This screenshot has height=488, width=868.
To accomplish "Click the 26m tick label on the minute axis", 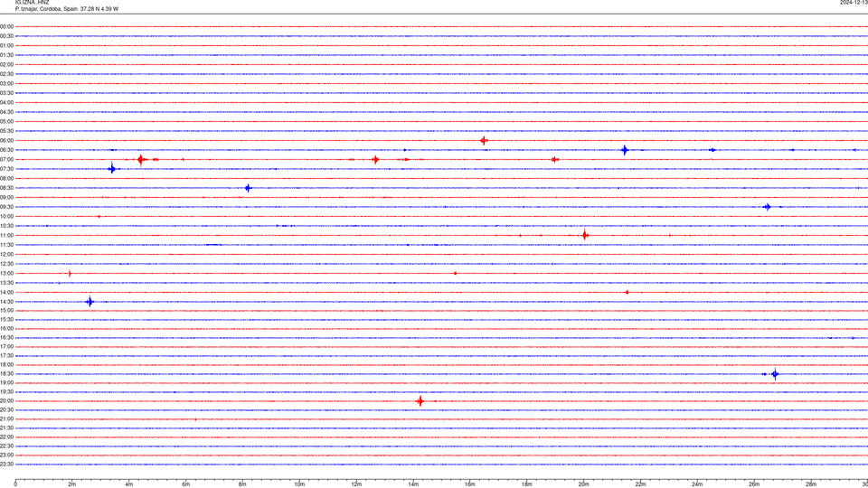I will click(x=754, y=484).
